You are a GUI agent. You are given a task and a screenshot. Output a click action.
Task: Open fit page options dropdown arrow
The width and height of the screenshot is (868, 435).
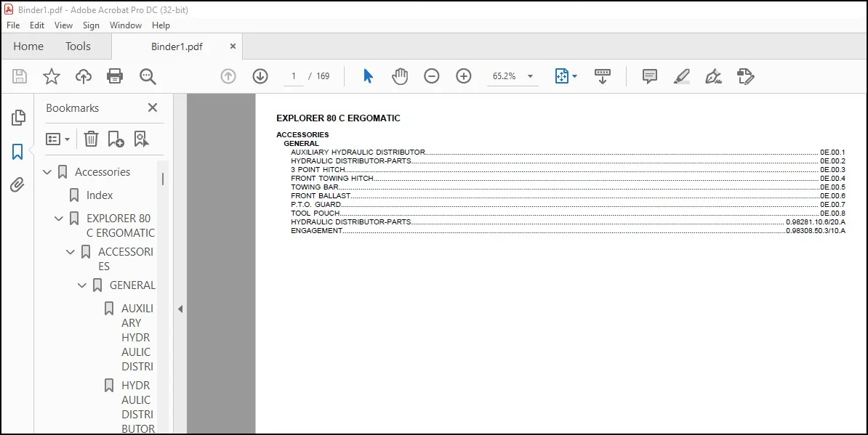pos(574,76)
